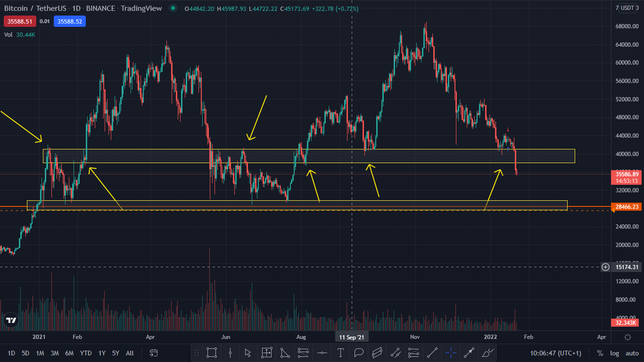644x362 pixels.
Task: Open chart settings gear icon
Action: [x=627, y=337]
